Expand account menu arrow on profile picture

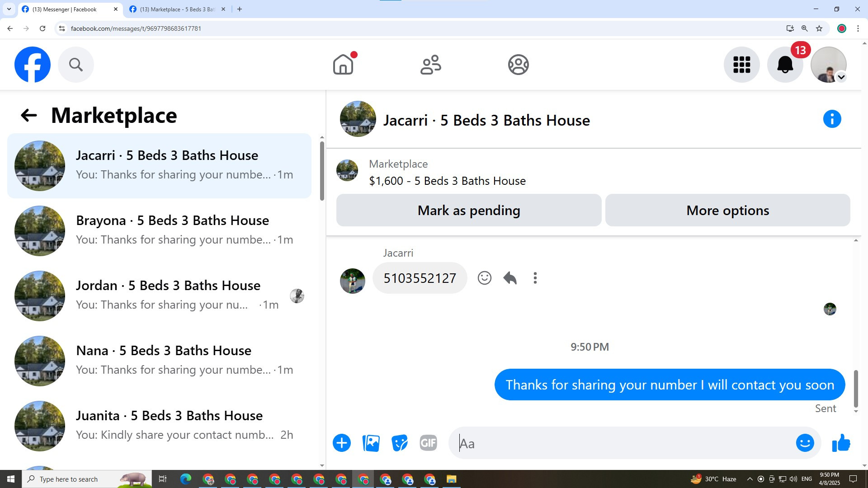841,77
